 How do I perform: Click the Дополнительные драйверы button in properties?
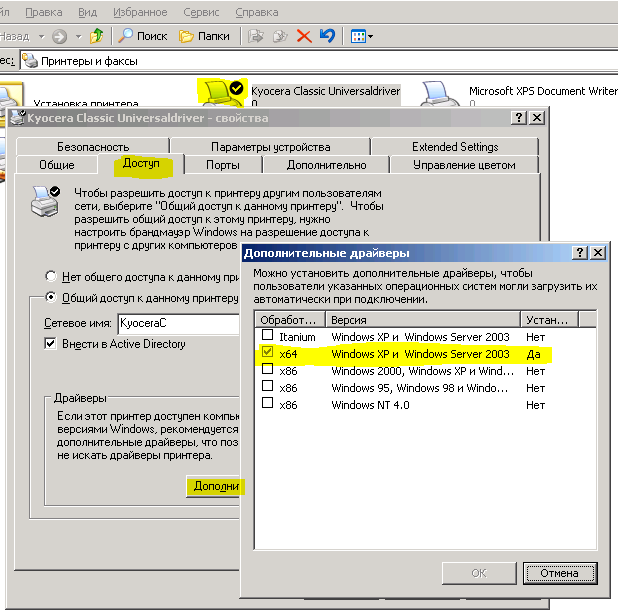(215, 486)
